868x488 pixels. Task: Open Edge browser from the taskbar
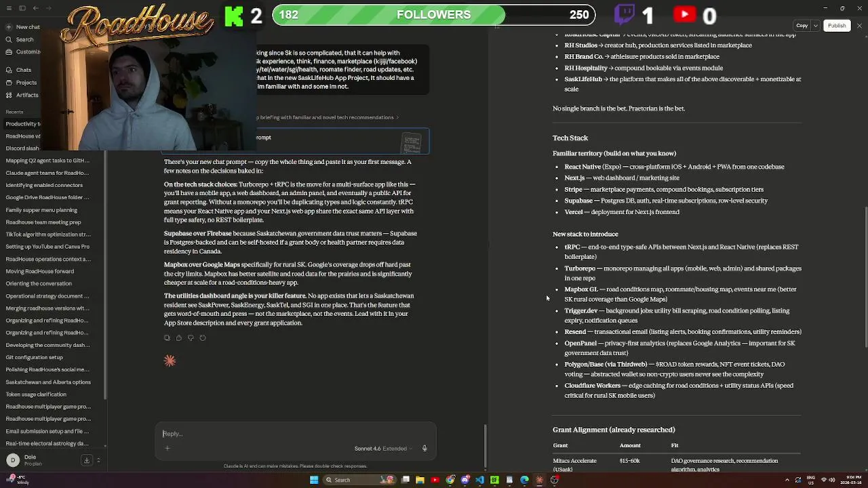(x=524, y=480)
